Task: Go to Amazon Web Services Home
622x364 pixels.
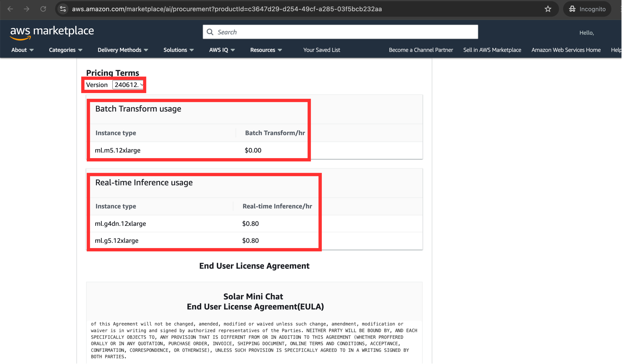Action: click(x=566, y=50)
